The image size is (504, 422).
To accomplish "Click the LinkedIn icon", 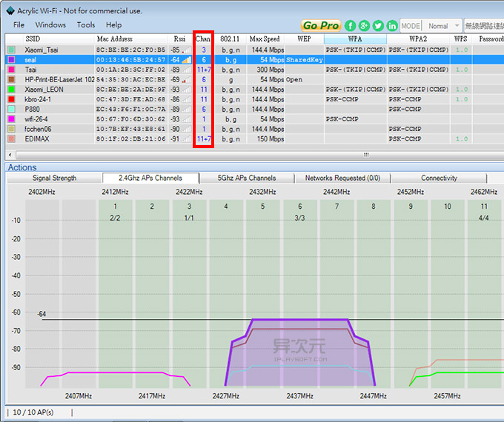I will (391, 26).
